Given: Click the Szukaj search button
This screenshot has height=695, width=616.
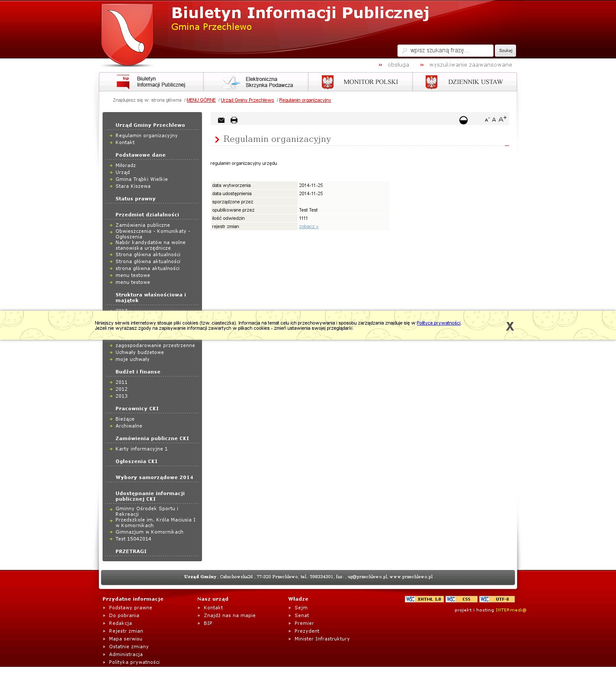Looking at the screenshot, I should tap(505, 51).
